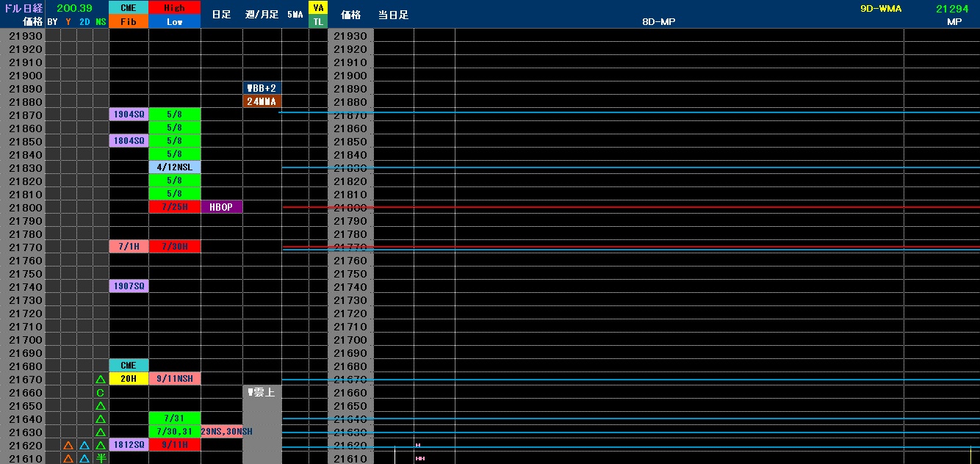
Task: Select the yellow 20H cell
Action: click(x=129, y=379)
